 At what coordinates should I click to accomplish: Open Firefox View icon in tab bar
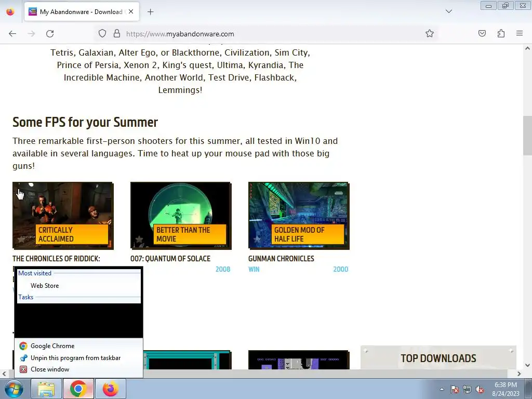coord(10,12)
